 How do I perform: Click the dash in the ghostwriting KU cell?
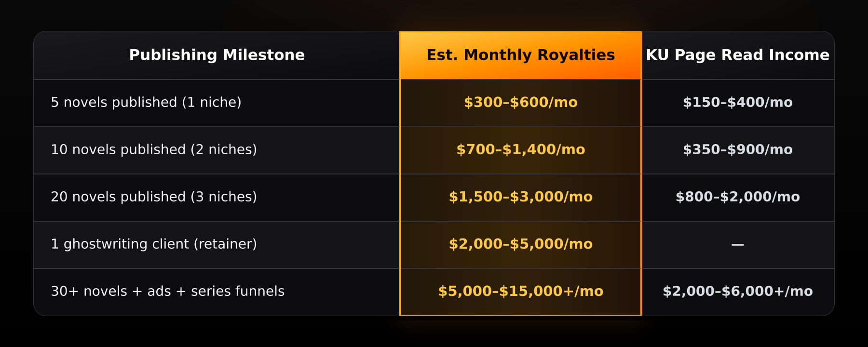point(738,245)
